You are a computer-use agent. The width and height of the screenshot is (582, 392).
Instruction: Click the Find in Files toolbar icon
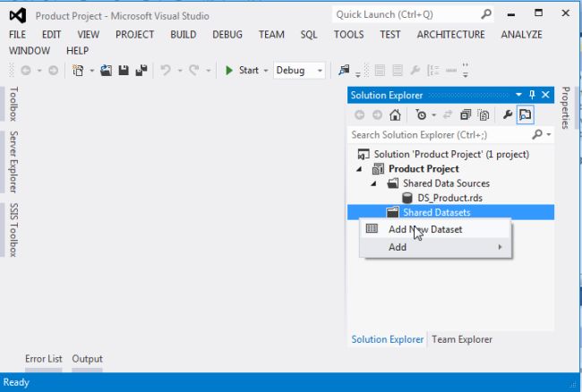point(344,70)
